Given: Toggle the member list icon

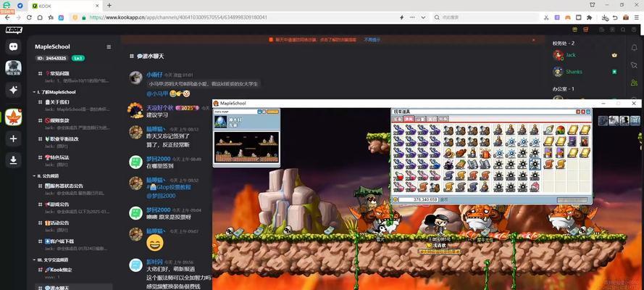Looking at the screenshot, I should click(x=634, y=83).
